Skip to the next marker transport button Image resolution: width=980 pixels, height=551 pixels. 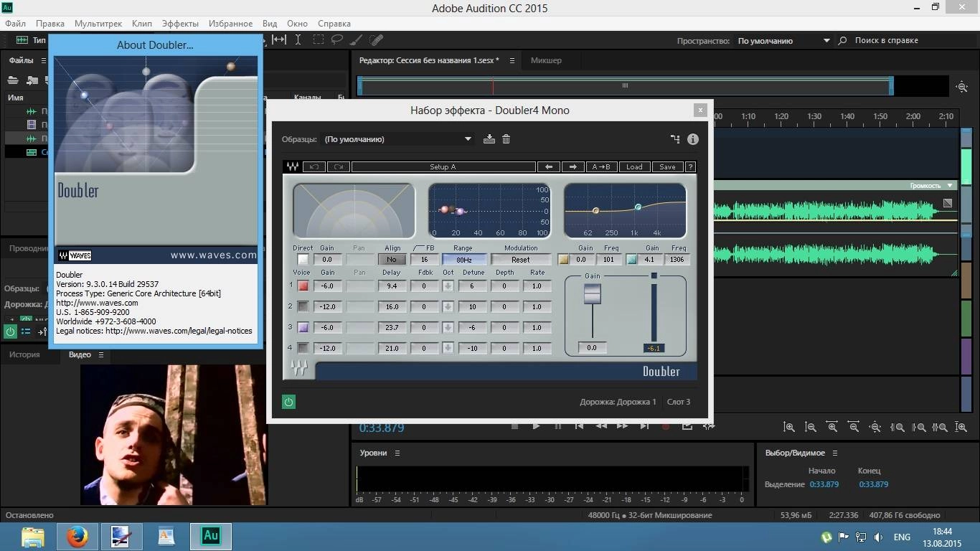644,425
